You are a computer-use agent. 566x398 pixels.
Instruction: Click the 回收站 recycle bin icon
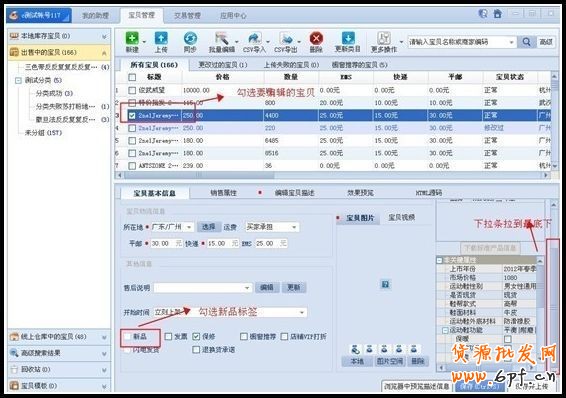14,369
